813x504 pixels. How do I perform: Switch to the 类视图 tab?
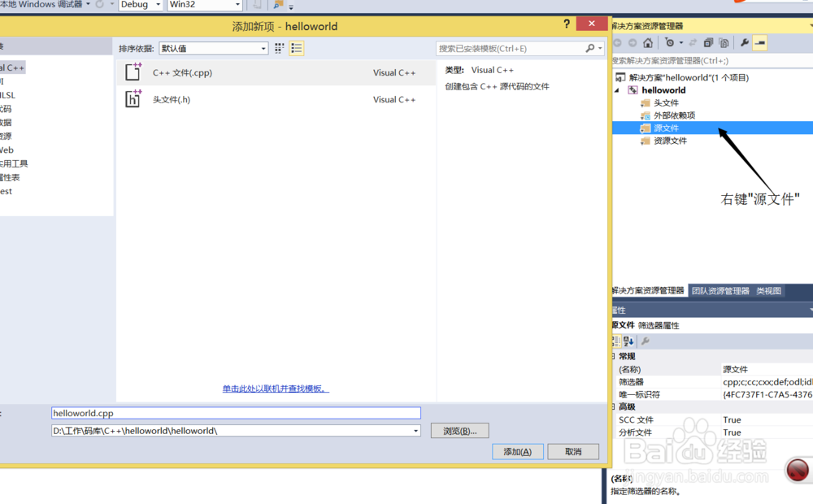click(769, 290)
